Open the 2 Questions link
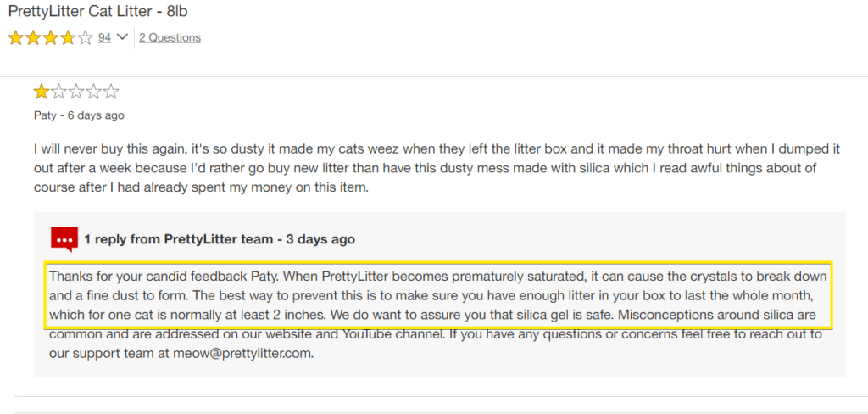The width and height of the screenshot is (868, 414). [x=170, y=37]
